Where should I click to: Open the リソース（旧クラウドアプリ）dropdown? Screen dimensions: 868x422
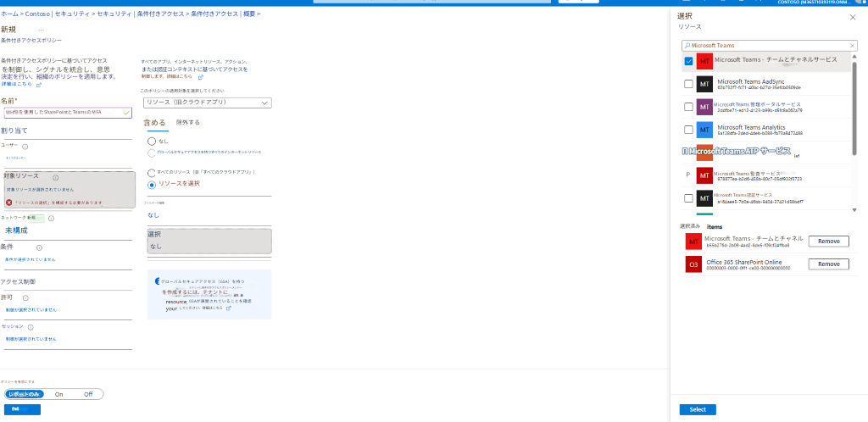[207, 103]
